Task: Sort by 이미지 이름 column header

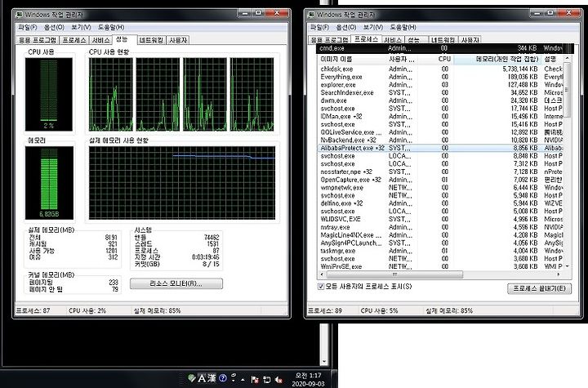Action: [352, 60]
